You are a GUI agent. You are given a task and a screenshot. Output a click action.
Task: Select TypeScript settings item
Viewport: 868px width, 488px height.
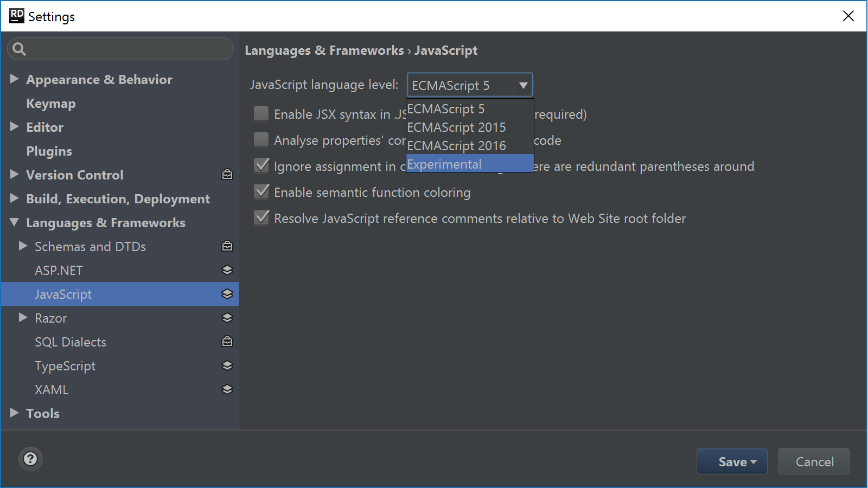click(65, 366)
